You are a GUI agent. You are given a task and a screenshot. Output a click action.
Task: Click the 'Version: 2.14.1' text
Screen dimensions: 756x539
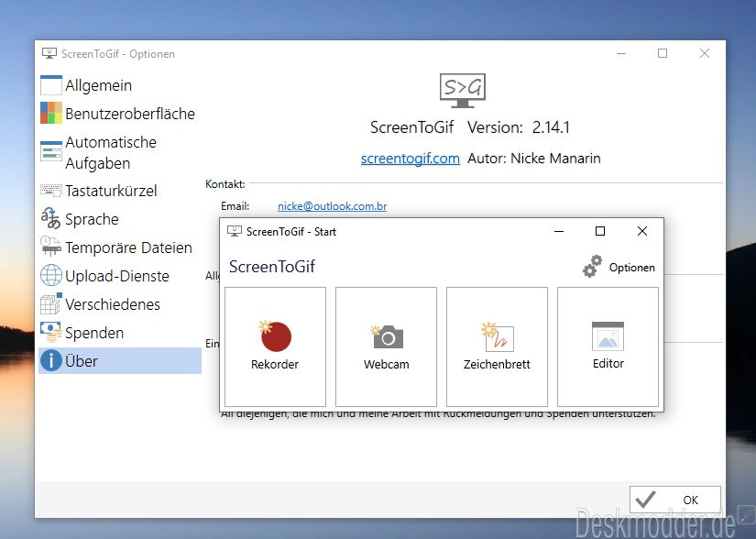click(x=519, y=127)
